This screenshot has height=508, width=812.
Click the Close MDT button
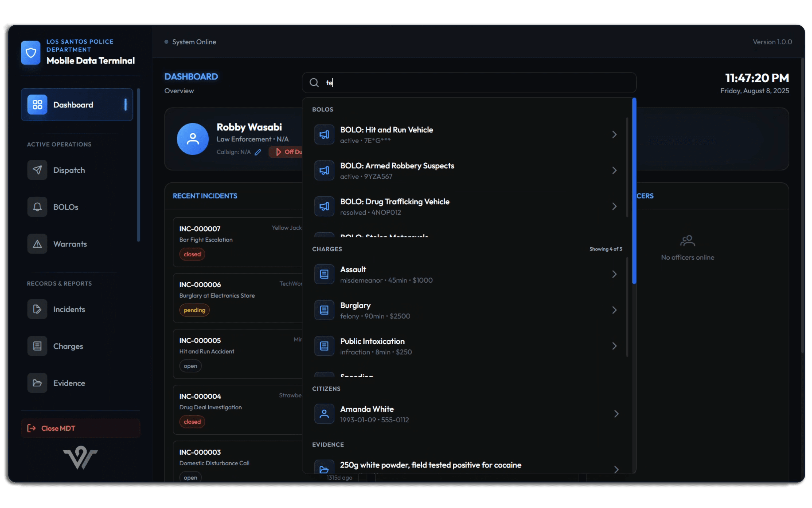81,428
